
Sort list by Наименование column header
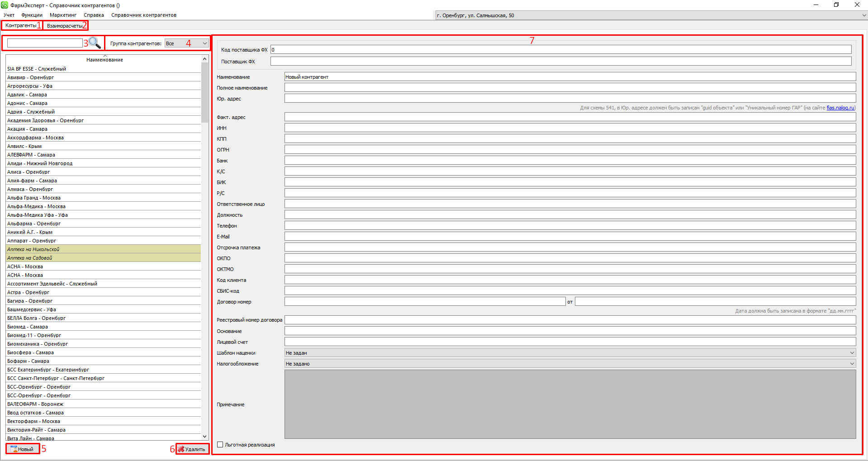tap(104, 60)
